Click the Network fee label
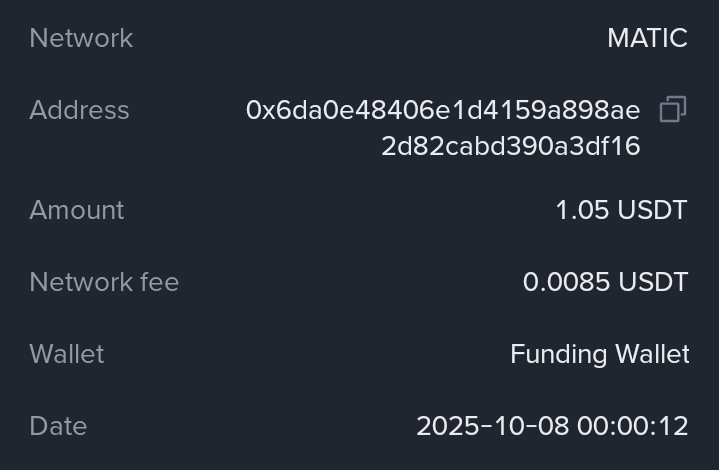Image resolution: width=719 pixels, height=470 pixels. click(104, 282)
